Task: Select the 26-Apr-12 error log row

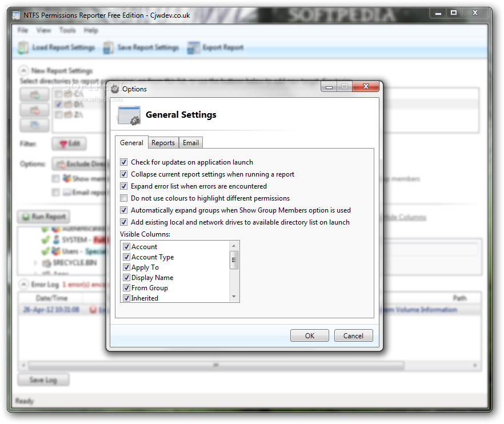Action: (x=250, y=310)
